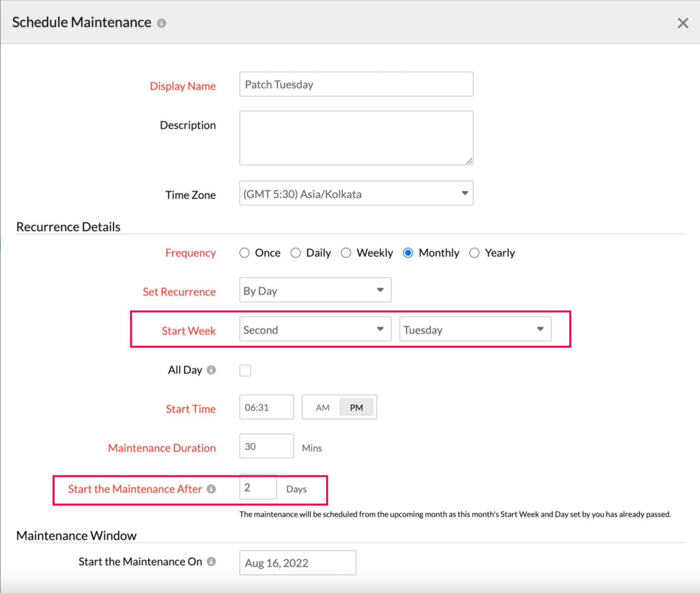Select the Yearly frequency radio button
This screenshot has height=593, width=700.
pyautogui.click(x=474, y=253)
